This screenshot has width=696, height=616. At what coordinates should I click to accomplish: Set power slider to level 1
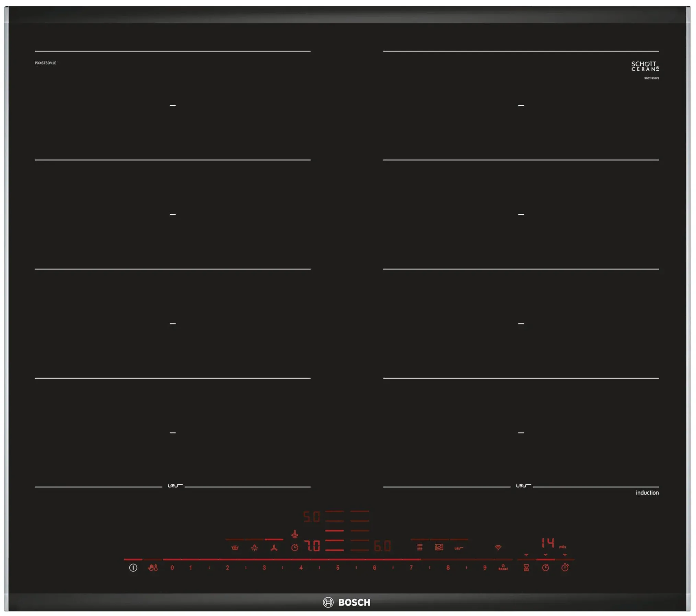191,568
